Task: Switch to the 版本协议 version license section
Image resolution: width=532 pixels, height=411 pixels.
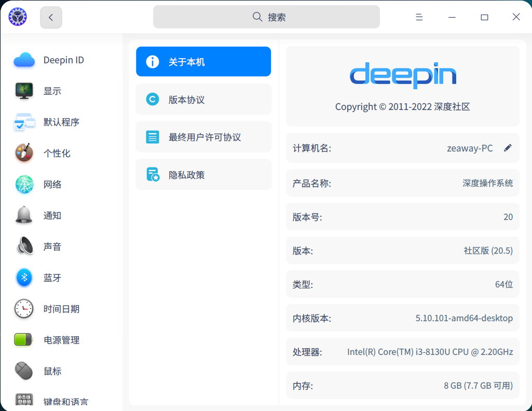Action: pyautogui.click(x=203, y=99)
